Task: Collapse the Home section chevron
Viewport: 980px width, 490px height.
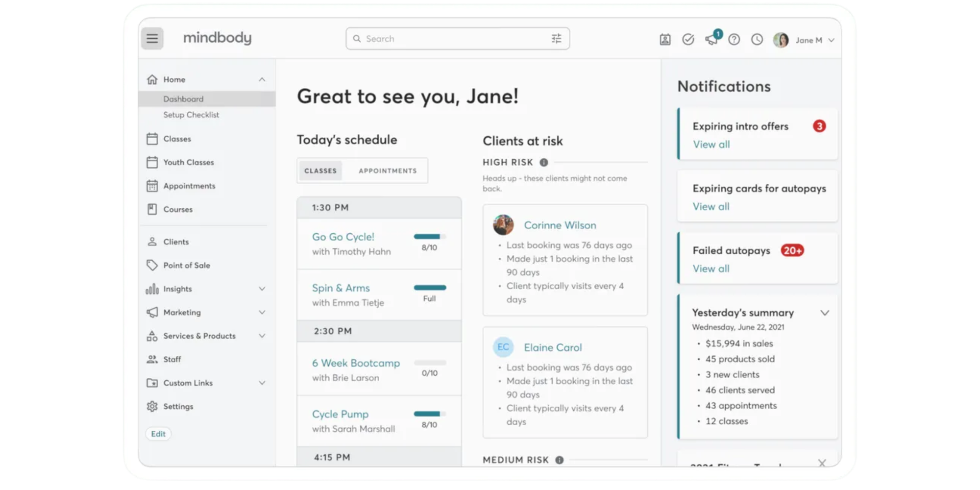Action: pos(263,79)
